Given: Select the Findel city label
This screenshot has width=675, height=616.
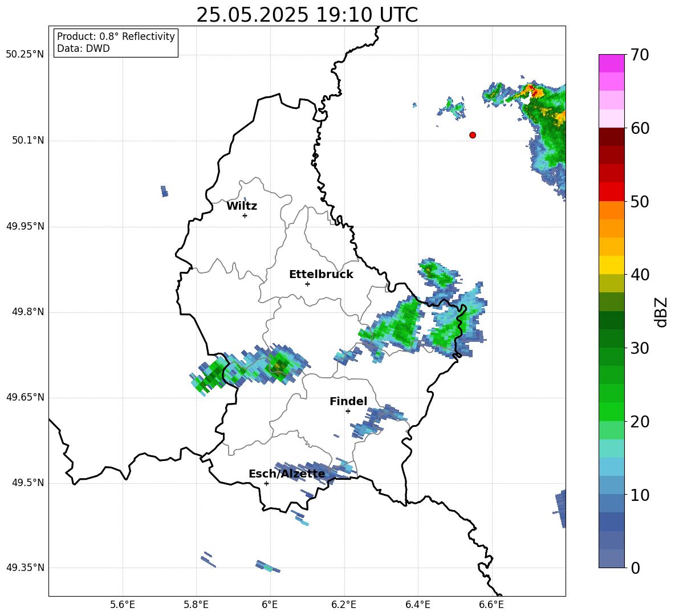Looking at the screenshot, I should click(x=348, y=401).
